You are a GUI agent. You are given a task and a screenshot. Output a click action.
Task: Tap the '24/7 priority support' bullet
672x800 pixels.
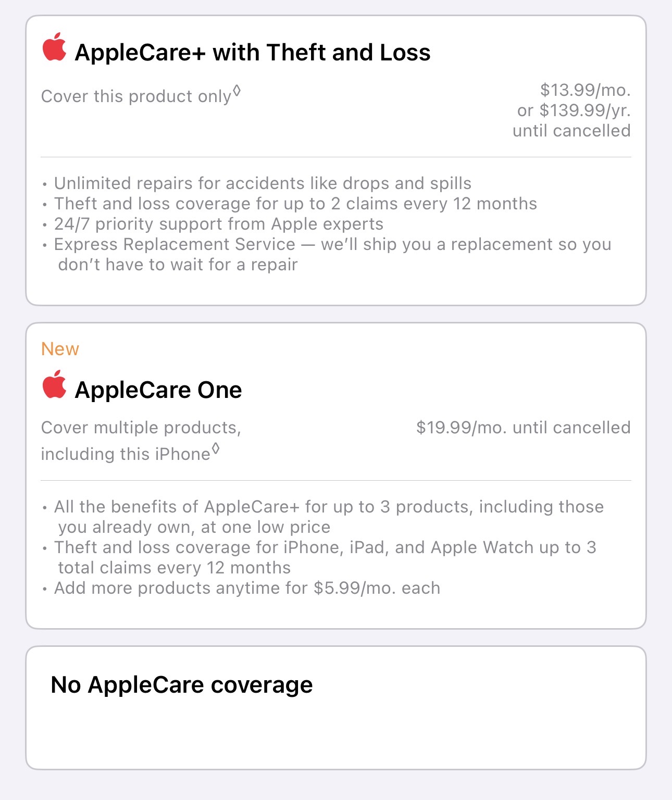[x=219, y=224]
